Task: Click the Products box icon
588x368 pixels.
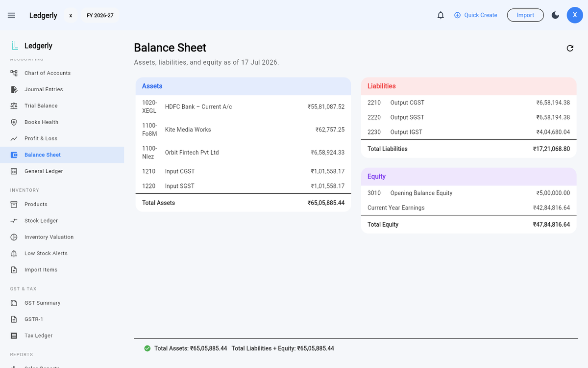Action: click(14, 204)
